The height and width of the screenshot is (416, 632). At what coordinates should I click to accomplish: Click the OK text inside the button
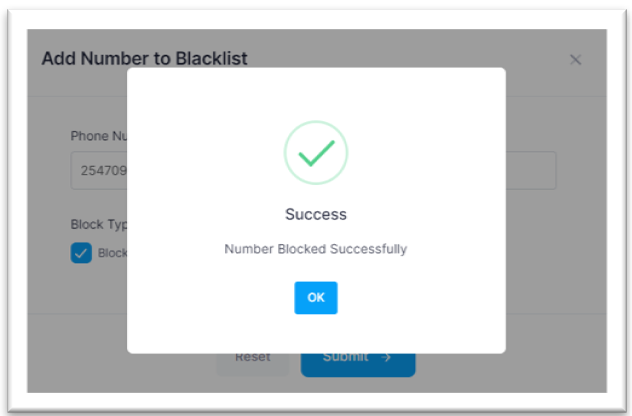pos(316,297)
